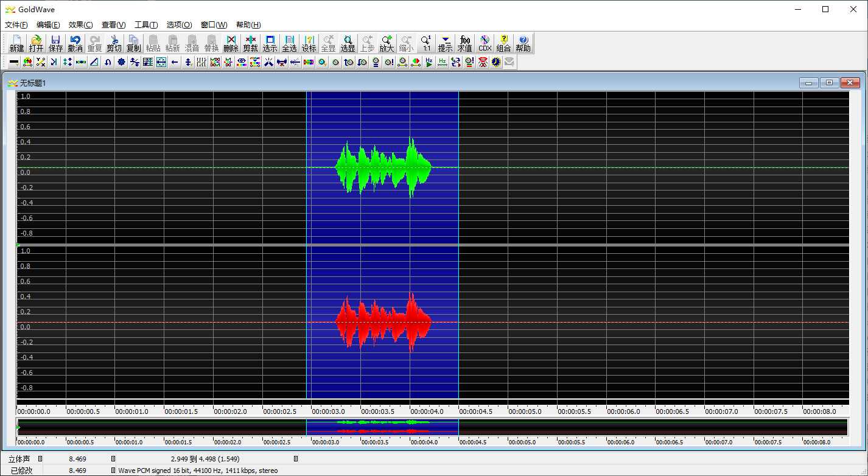Click the 重复 redo button
868x476 pixels.
pos(95,43)
